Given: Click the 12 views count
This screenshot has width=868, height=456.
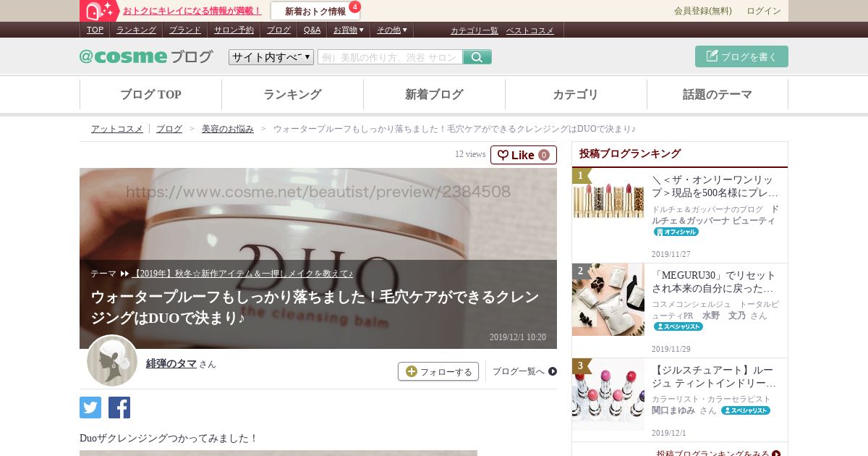Looking at the screenshot, I should coord(470,154).
